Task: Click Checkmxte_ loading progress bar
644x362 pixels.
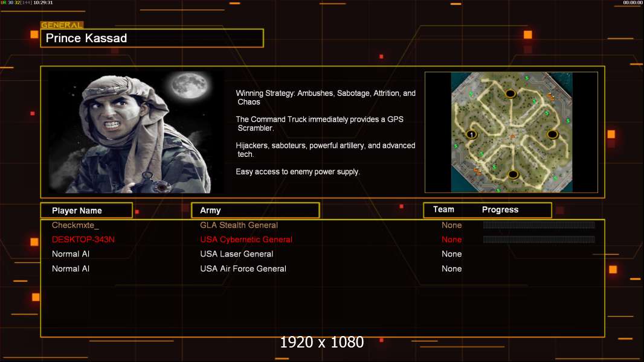Action: coord(539,224)
